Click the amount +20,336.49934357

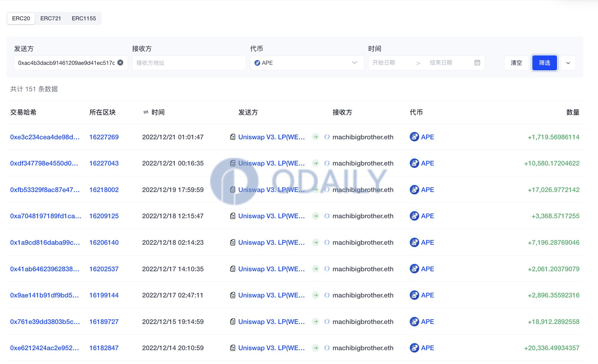[x=552, y=348]
